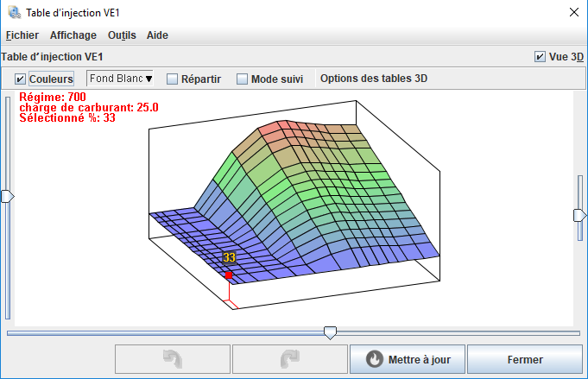
Task: Click the right vertical slider handle
Action: [580, 214]
